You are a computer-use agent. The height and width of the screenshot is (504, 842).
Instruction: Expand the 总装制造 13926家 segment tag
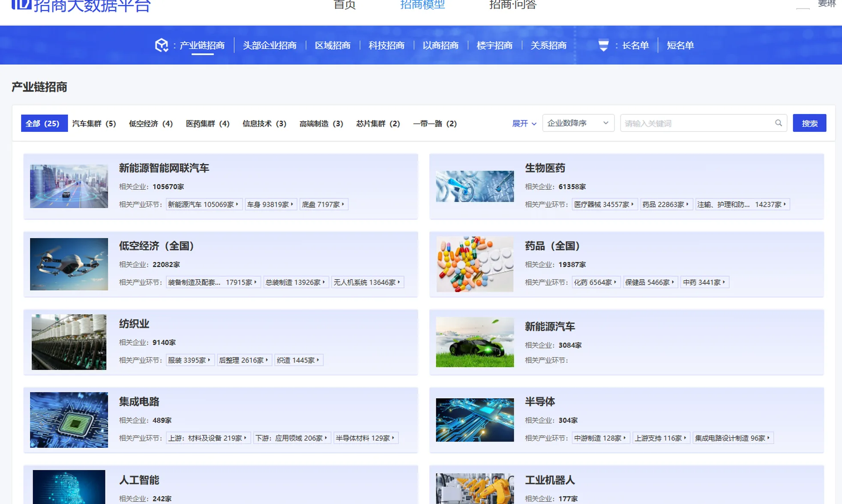[x=296, y=282]
